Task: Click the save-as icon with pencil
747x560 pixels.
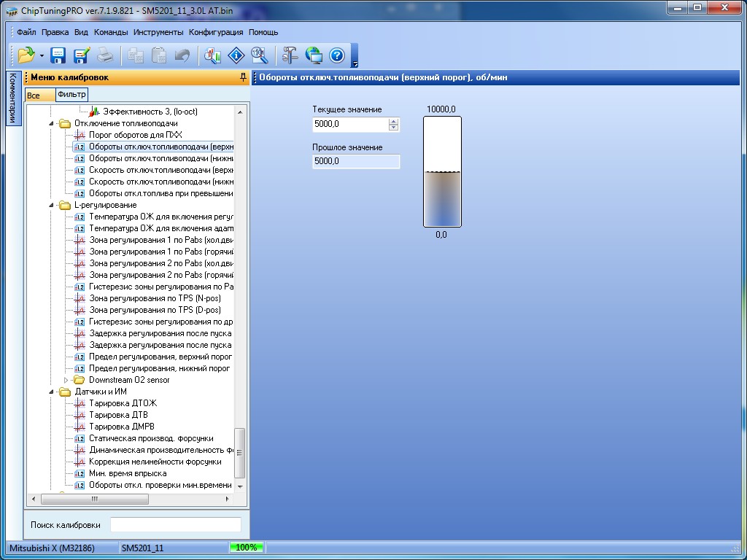Action: coord(81,55)
